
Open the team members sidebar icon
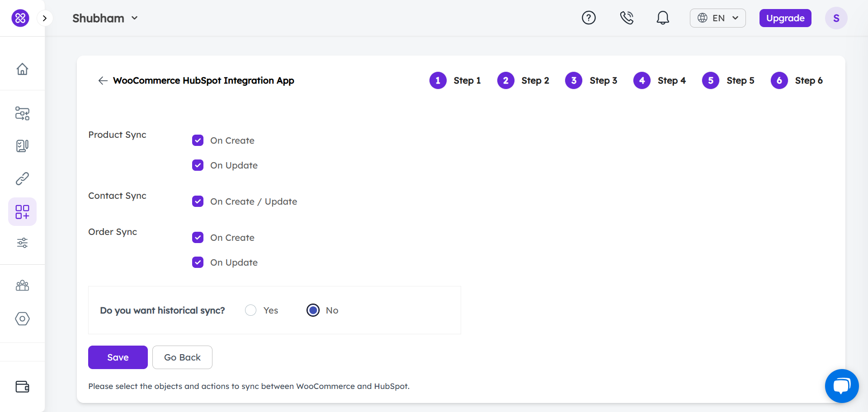[x=22, y=286]
